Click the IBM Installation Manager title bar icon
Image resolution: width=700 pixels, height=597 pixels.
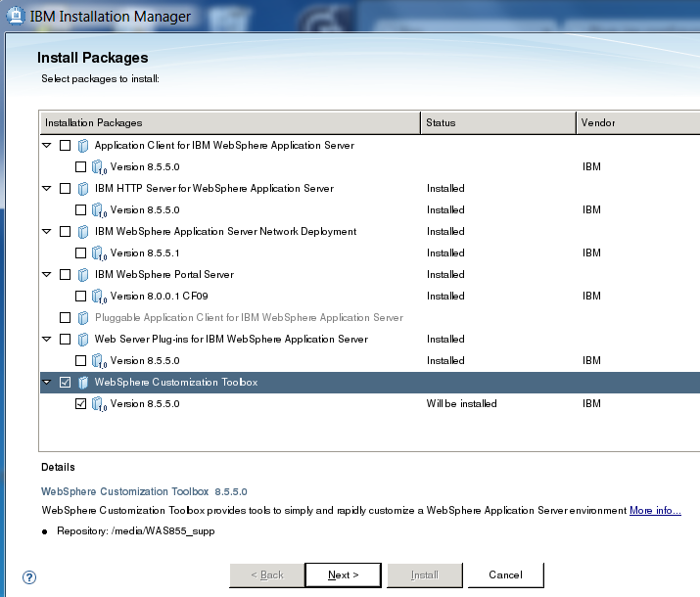pos(16,16)
